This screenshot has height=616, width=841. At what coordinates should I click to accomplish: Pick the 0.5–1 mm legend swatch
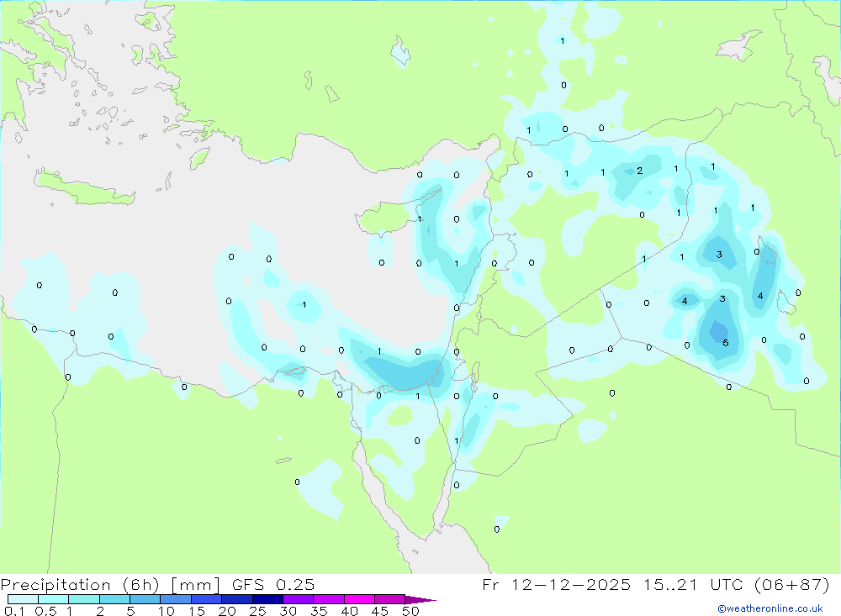pos(54,599)
